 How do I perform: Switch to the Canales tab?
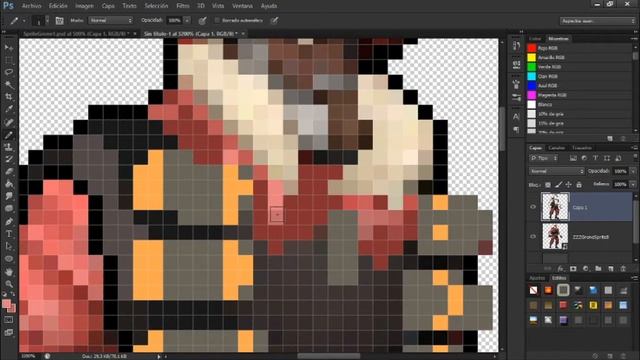click(556, 148)
